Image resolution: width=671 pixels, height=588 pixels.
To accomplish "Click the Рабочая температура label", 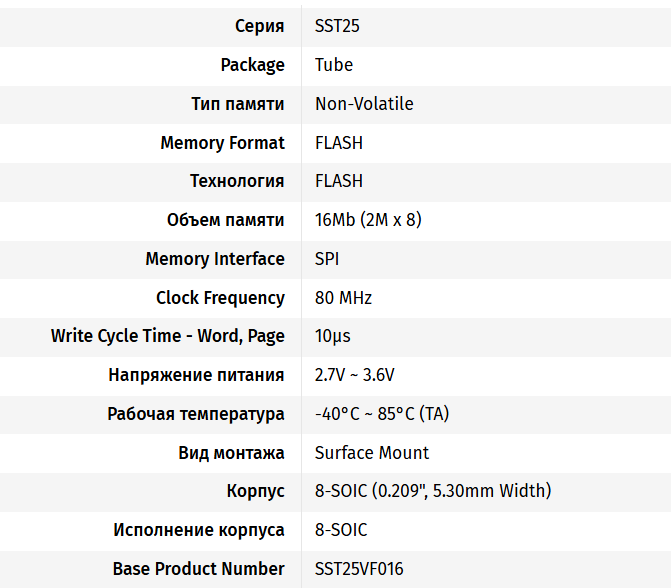I will [196, 414].
